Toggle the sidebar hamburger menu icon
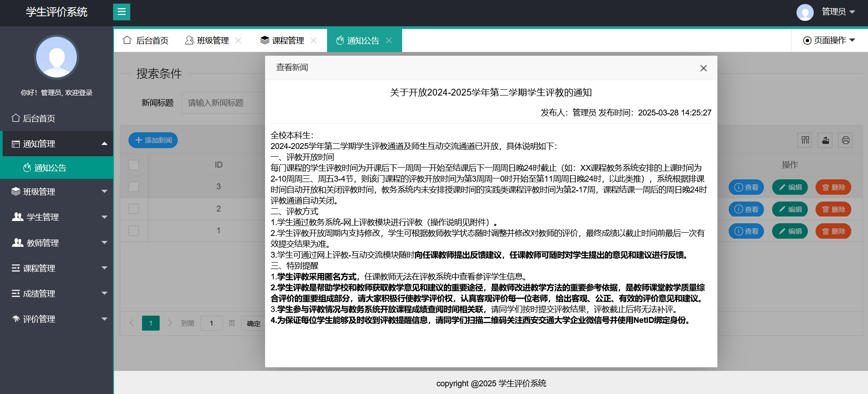Viewport: 868px width, 394px height. [x=121, y=12]
